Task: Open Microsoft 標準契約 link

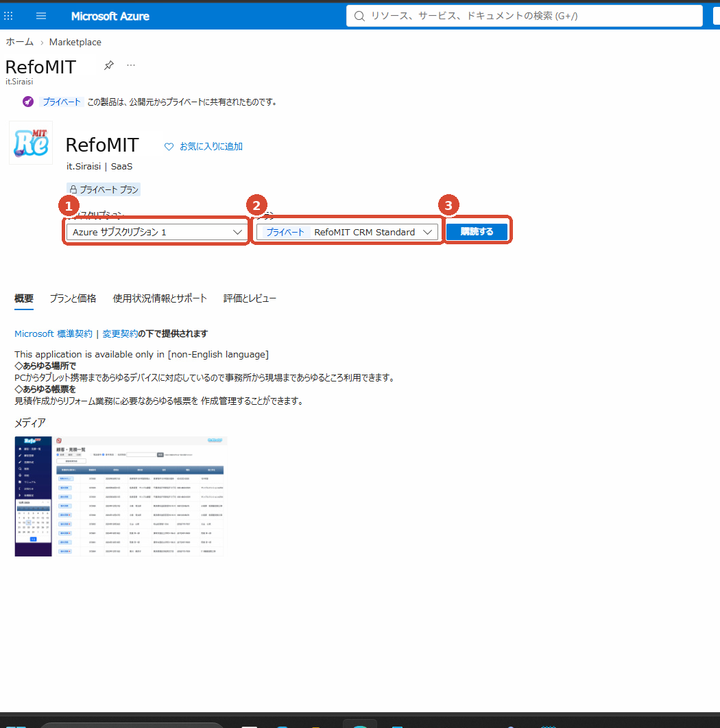Action: point(53,334)
